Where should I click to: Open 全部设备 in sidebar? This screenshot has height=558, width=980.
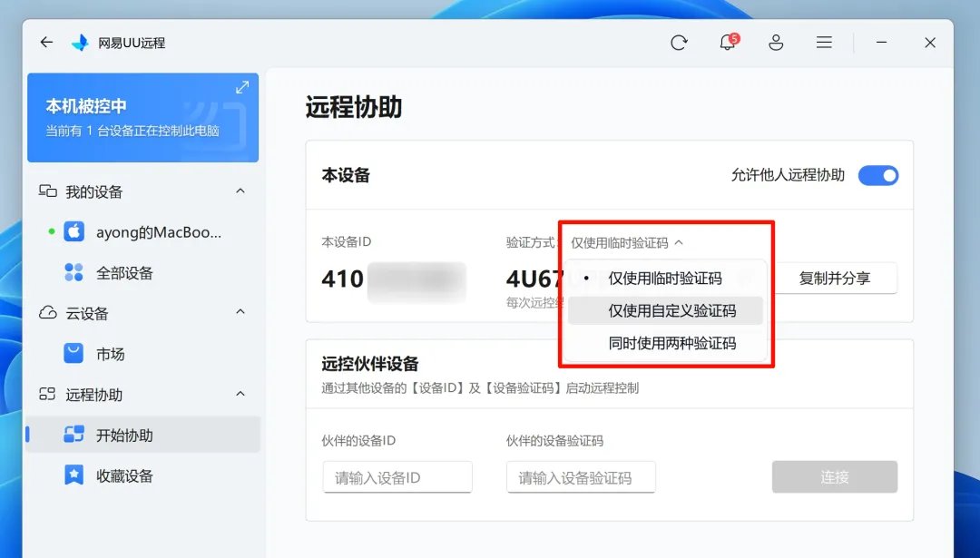tap(142, 273)
